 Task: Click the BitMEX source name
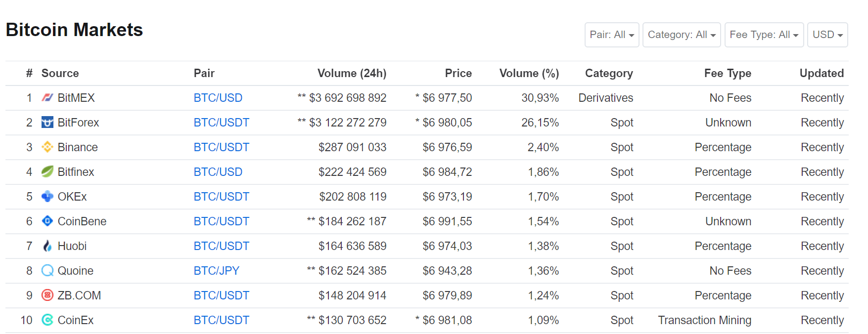click(76, 98)
